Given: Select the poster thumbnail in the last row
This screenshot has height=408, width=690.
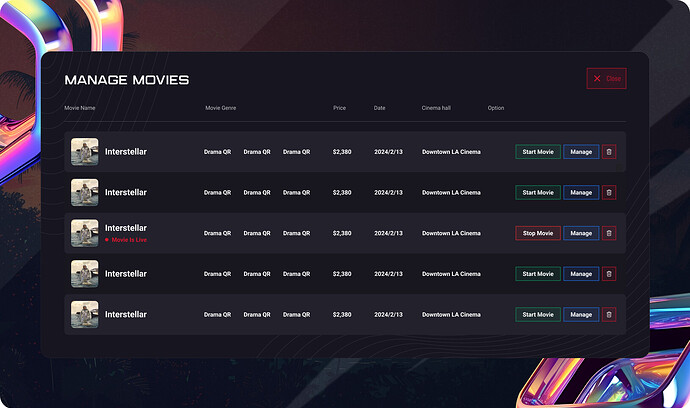Looking at the screenshot, I should pos(84,314).
